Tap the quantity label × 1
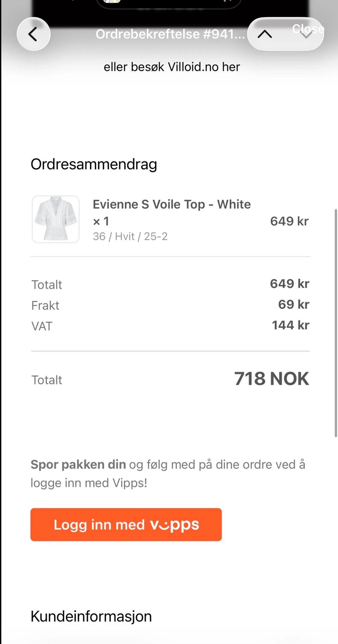The image size is (338, 644). point(101,221)
